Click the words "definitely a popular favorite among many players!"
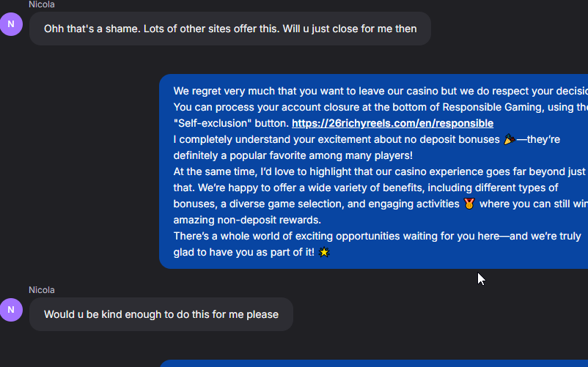Screen dimensions: 588x367 coord(293,155)
